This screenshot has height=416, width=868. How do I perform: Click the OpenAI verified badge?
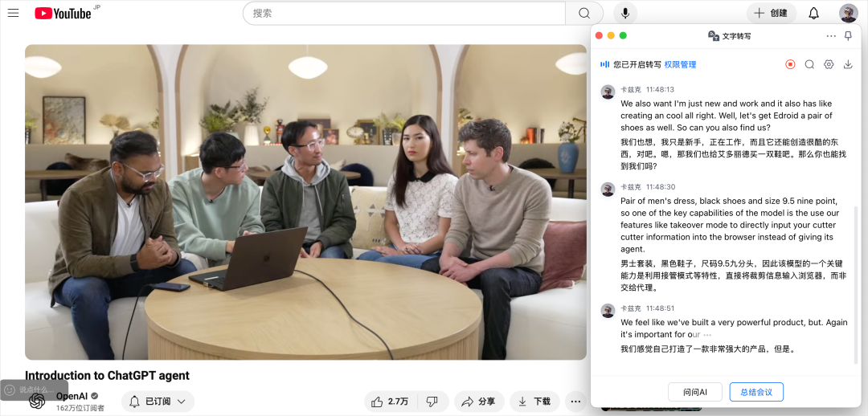tap(95, 396)
